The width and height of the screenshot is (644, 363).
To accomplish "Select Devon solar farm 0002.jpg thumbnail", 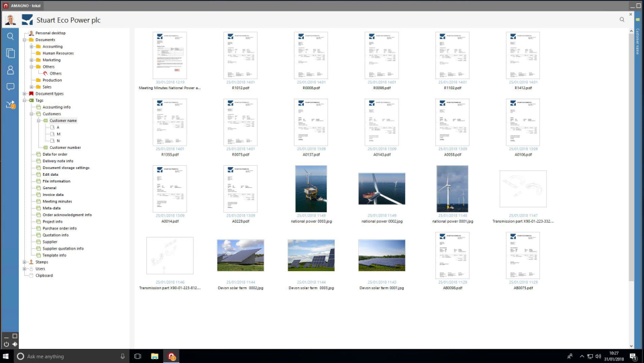I will click(240, 256).
